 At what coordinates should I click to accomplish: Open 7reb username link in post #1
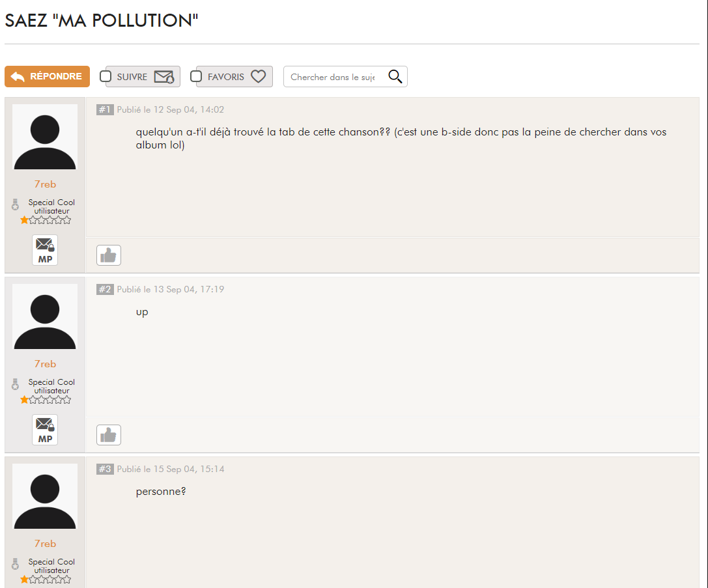[45, 184]
